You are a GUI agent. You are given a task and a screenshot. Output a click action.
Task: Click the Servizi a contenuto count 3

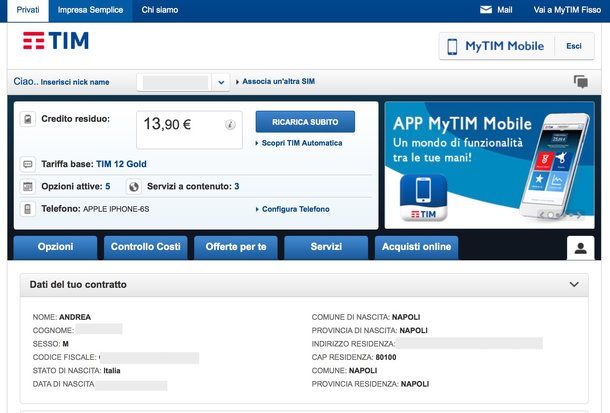(237, 187)
